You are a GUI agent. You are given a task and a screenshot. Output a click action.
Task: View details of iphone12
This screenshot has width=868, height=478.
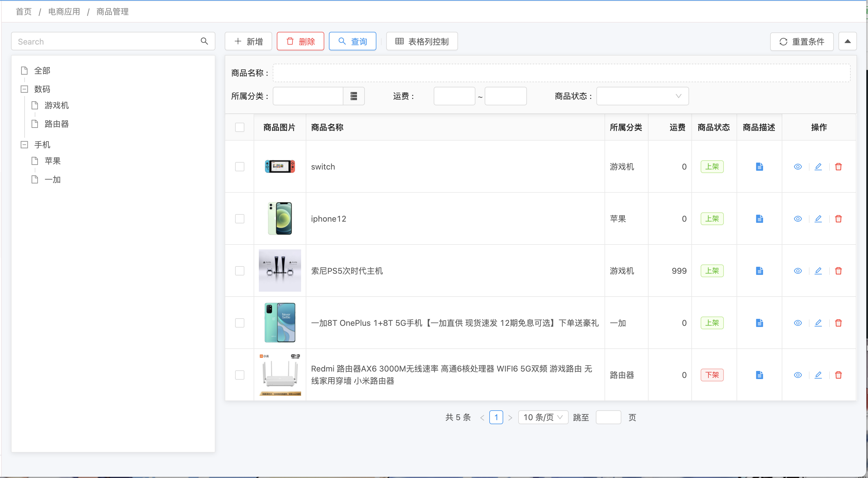tap(798, 219)
